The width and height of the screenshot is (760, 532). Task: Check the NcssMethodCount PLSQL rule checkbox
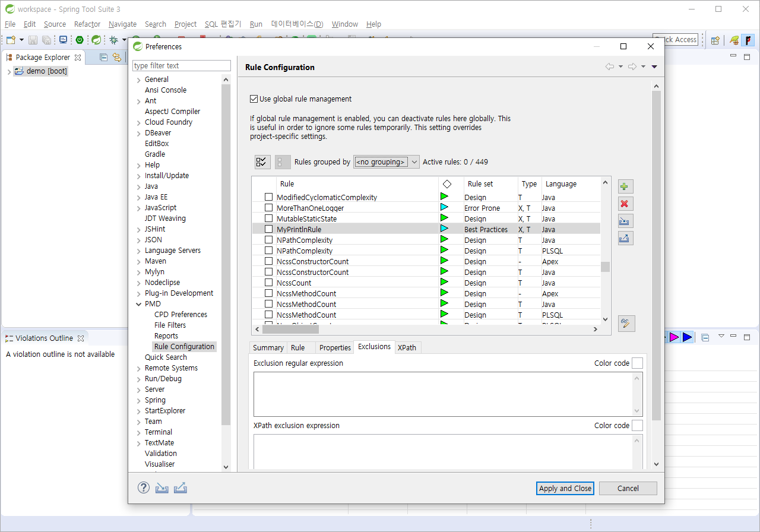269,315
